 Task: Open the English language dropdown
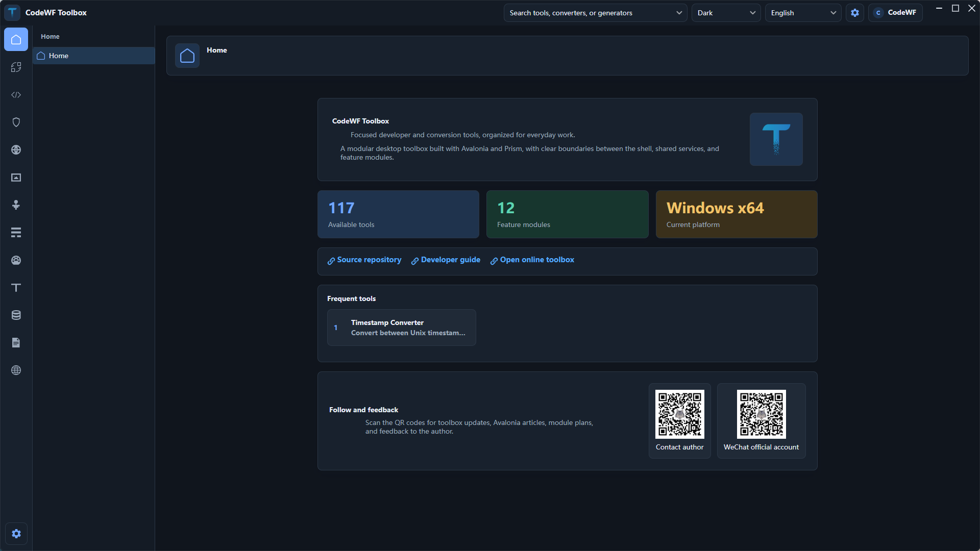click(803, 13)
